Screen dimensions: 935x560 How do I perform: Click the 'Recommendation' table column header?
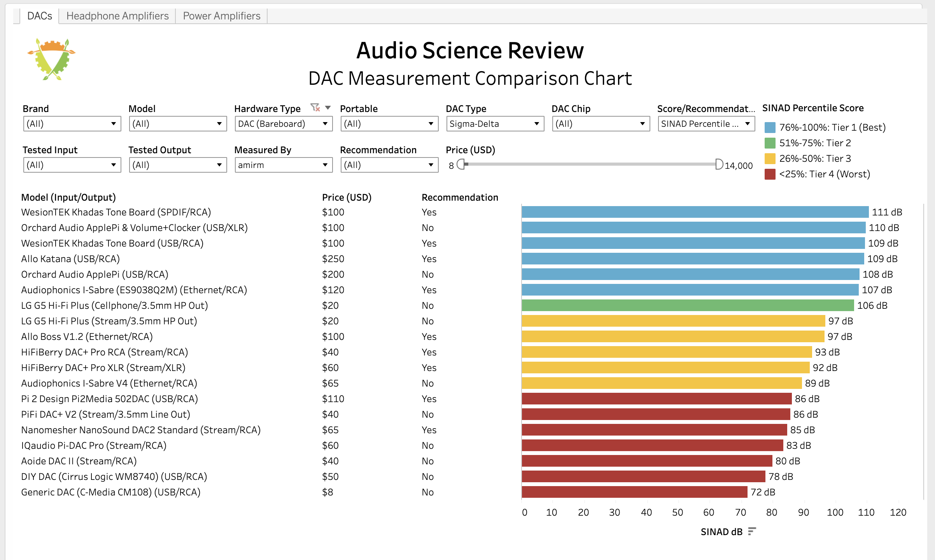[460, 198]
